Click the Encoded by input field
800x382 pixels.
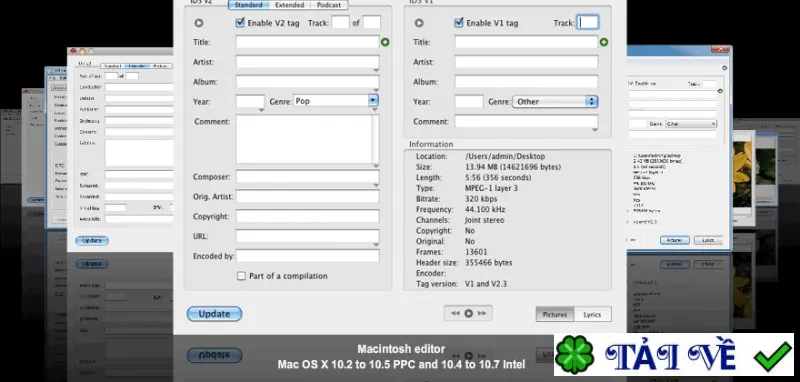[x=307, y=256]
